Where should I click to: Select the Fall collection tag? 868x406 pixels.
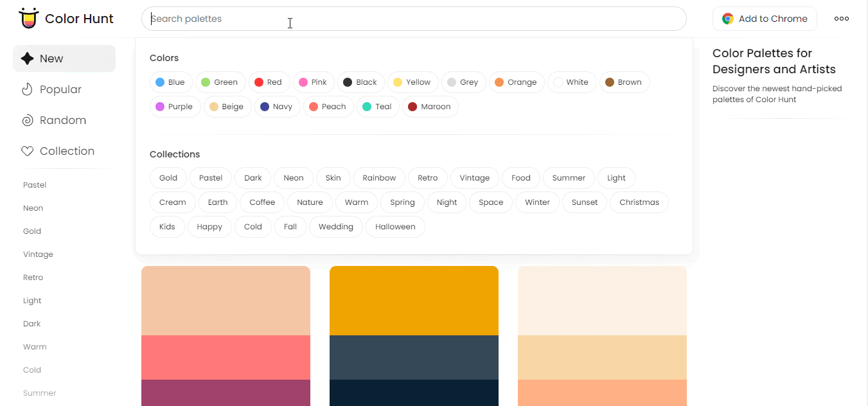[x=290, y=227]
